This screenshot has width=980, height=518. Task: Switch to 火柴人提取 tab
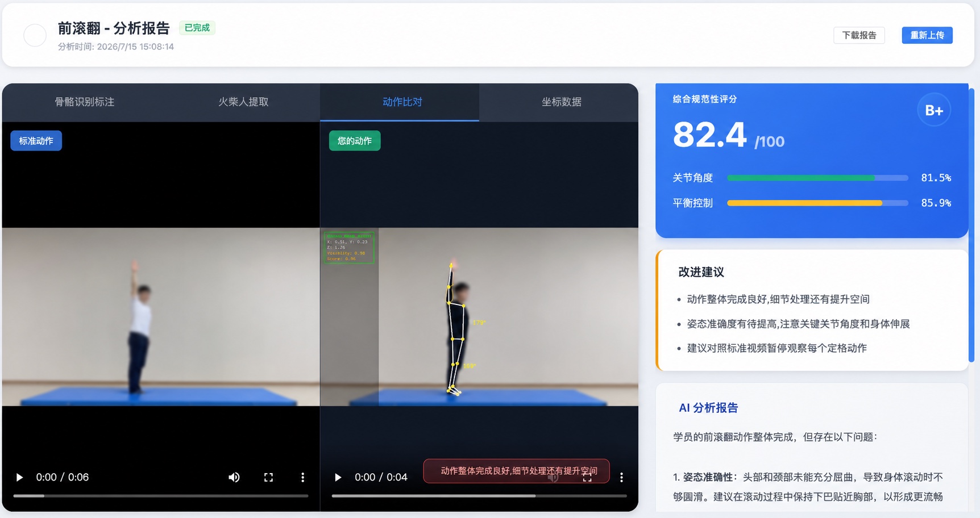pyautogui.click(x=243, y=102)
